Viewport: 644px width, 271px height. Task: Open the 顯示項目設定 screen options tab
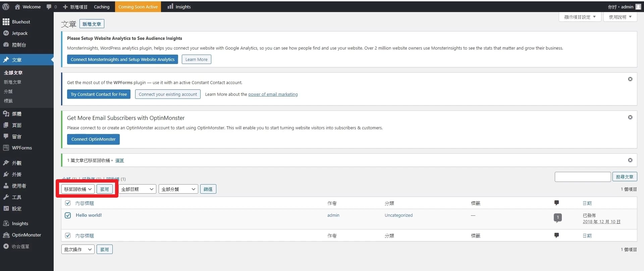click(580, 17)
